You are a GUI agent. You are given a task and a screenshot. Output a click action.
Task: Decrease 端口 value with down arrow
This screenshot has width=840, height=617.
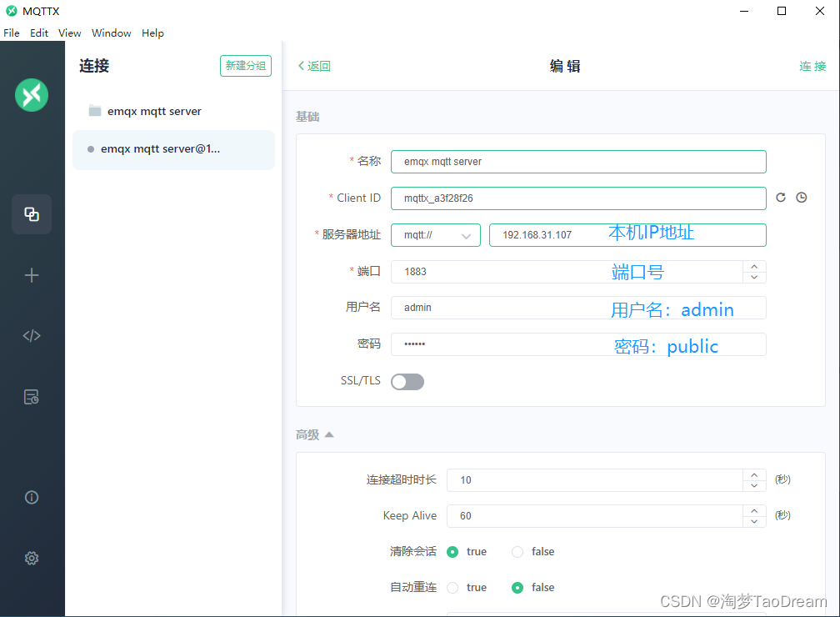tap(754, 277)
